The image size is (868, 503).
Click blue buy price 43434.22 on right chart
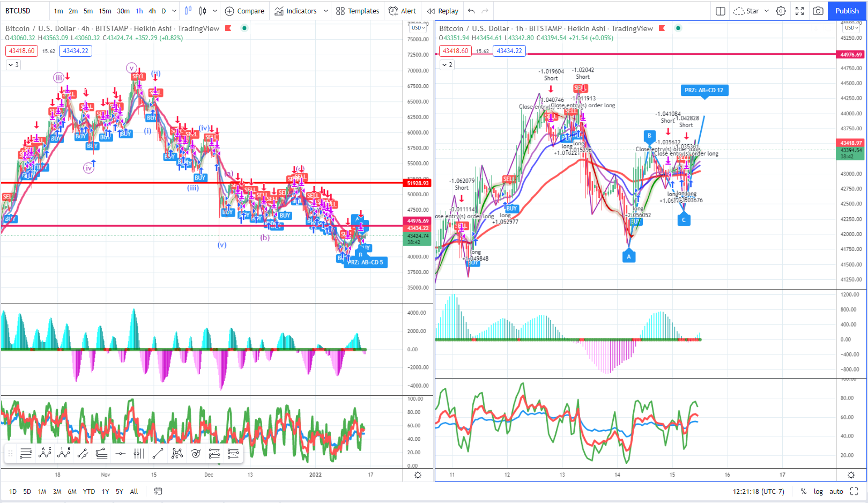pos(509,51)
